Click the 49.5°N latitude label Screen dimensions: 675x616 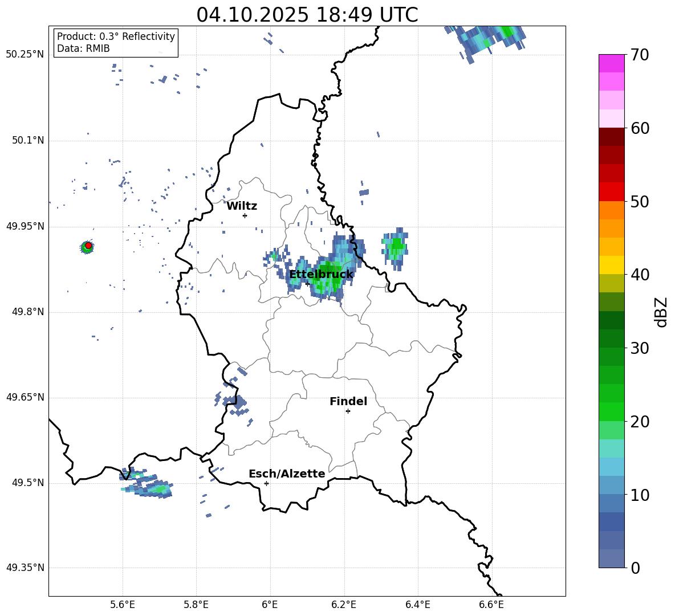click(28, 483)
